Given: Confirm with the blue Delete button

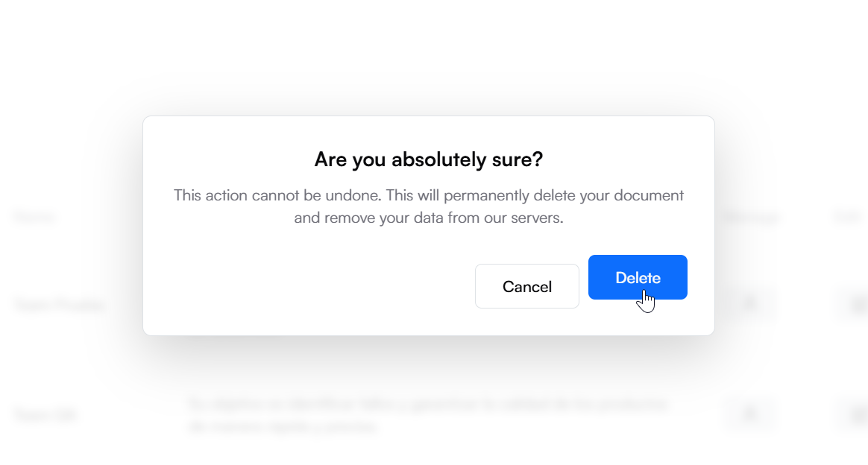Looking at the screenshot, I should [638, 277].
